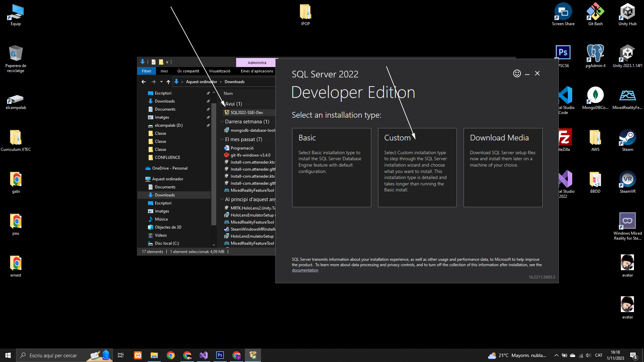Select SQL2022-SSEI-Dev file
Viewport: 644px width, 362px height.
tap(247, 113)
